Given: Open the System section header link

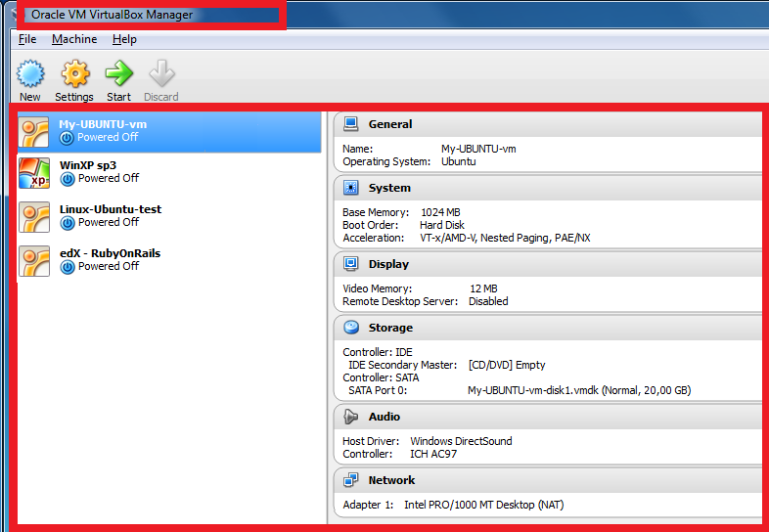Looking at the screenshot, I should (390, 188).
